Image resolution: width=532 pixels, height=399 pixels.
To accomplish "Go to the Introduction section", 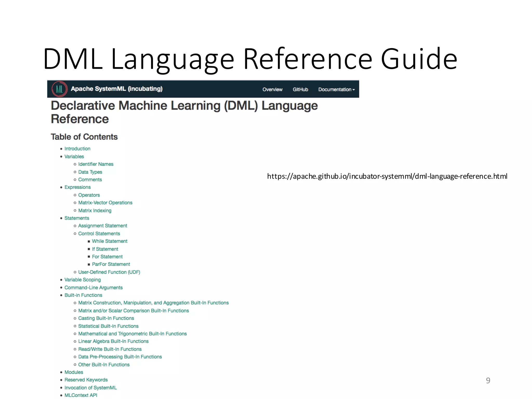I will [x=77, y=149].
